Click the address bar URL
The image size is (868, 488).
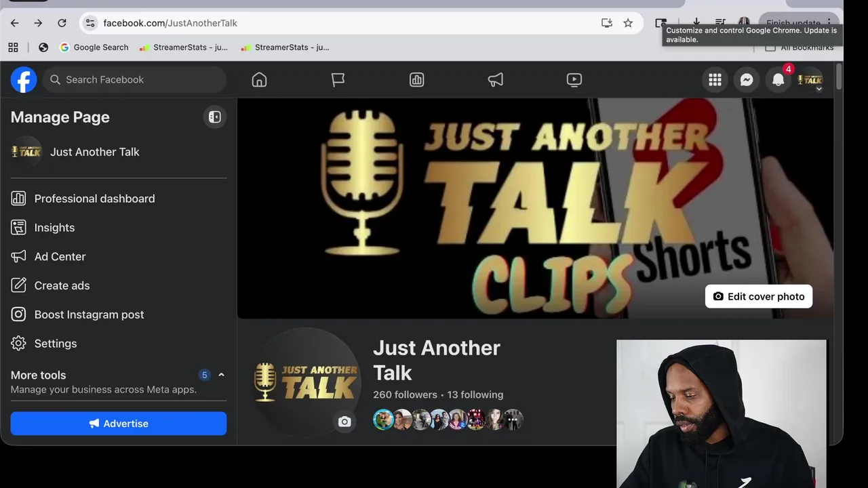point(170,23)
